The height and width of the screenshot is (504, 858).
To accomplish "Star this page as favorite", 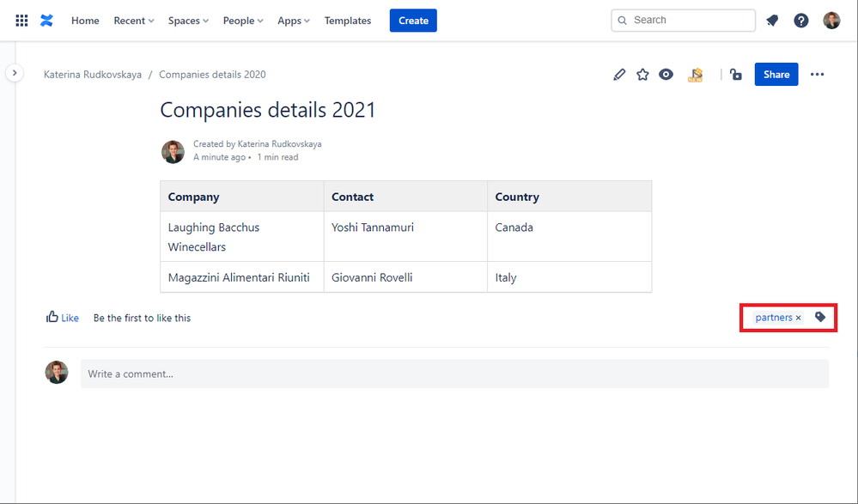I will [x=643, y=75].
